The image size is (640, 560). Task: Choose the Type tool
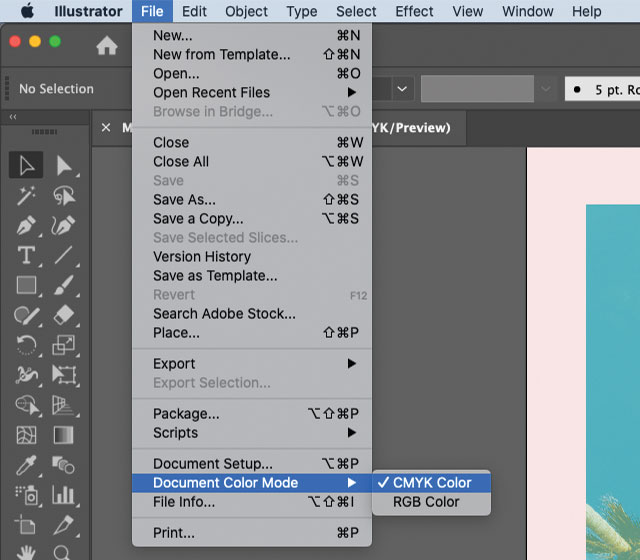[x=27, y=255]
